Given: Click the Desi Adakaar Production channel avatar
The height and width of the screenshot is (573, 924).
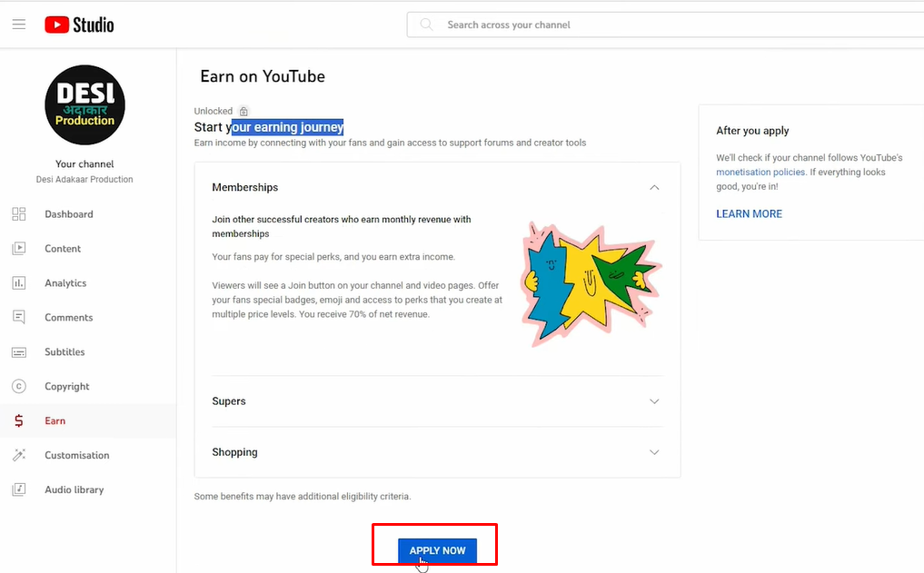Looking at the screenshot, I should click(x=84, y=104).
